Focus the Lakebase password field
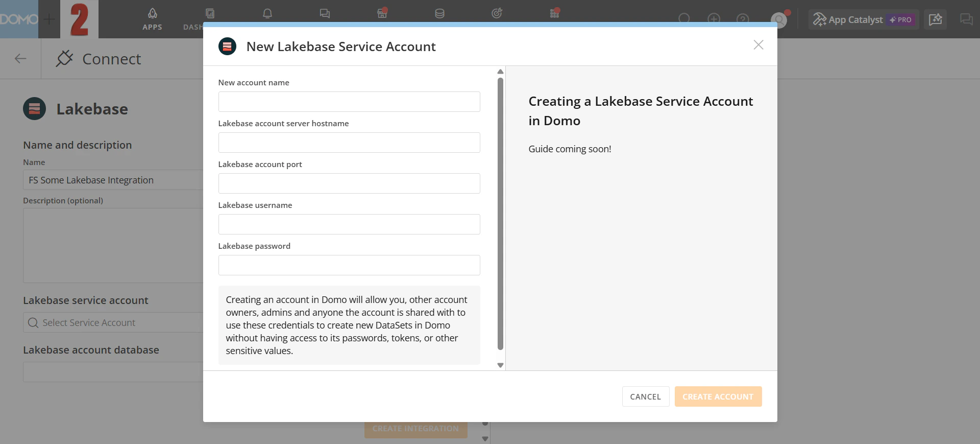Screen dimensions: 980x444 point(349,265)
